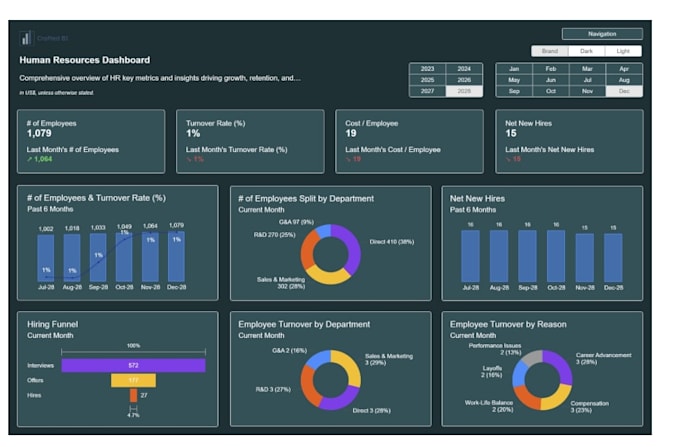The height and width of the screenshot is (447, 680).
Task: Click red down-arrow under Turnover Rate card
Action: pos(189,159)
